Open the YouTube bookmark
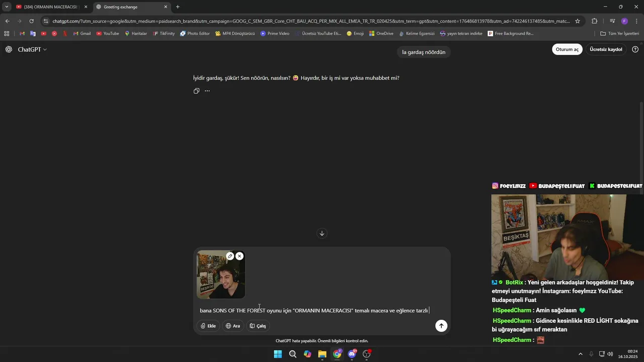This screenshot has width=644, height=362. (x=107, y=34)
